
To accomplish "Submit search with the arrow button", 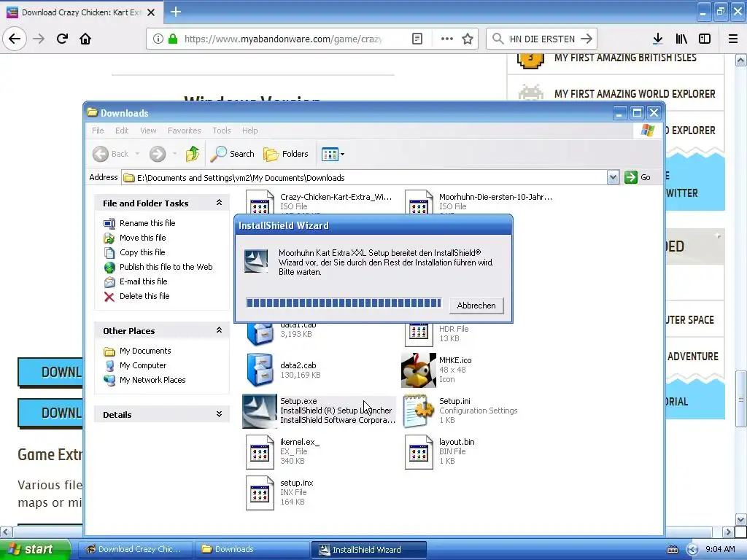I will tap(587, 39).
